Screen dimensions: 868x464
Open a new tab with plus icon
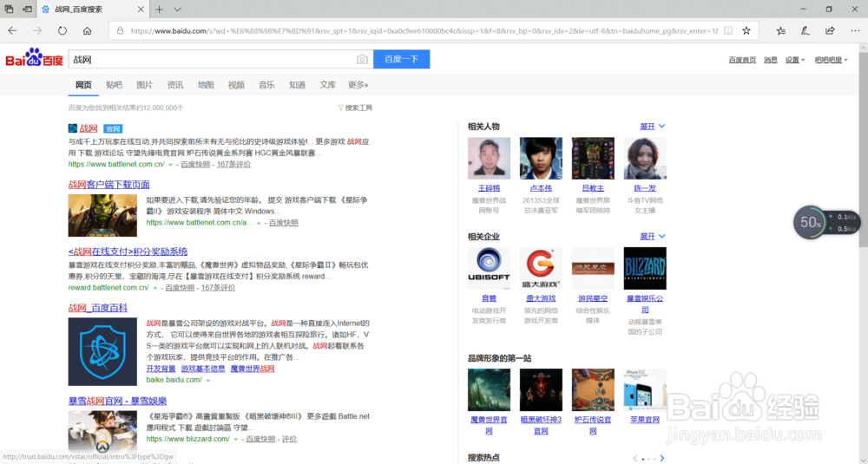click(x=160, y=10)
